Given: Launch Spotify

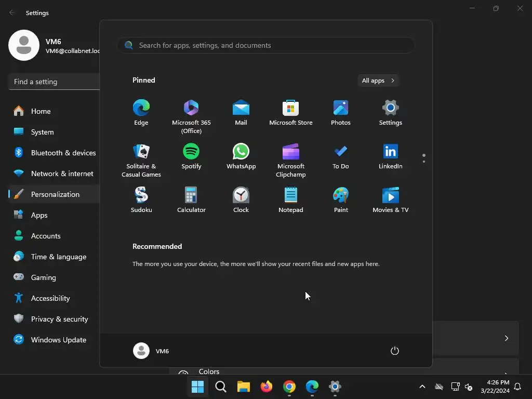Looking at the screenshot, I should 191,156.
